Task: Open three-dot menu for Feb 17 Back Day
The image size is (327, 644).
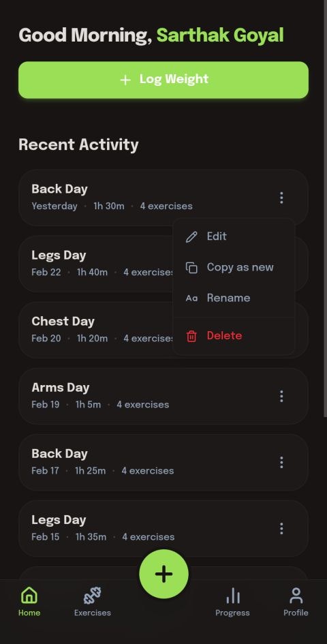Action: click(281, 463)
